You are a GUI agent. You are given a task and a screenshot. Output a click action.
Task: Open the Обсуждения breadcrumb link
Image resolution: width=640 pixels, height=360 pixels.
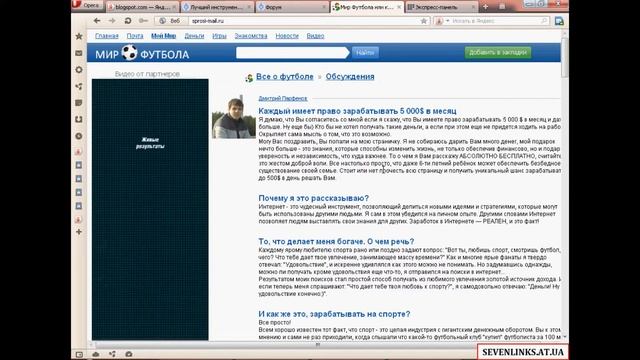coord(350,77)
